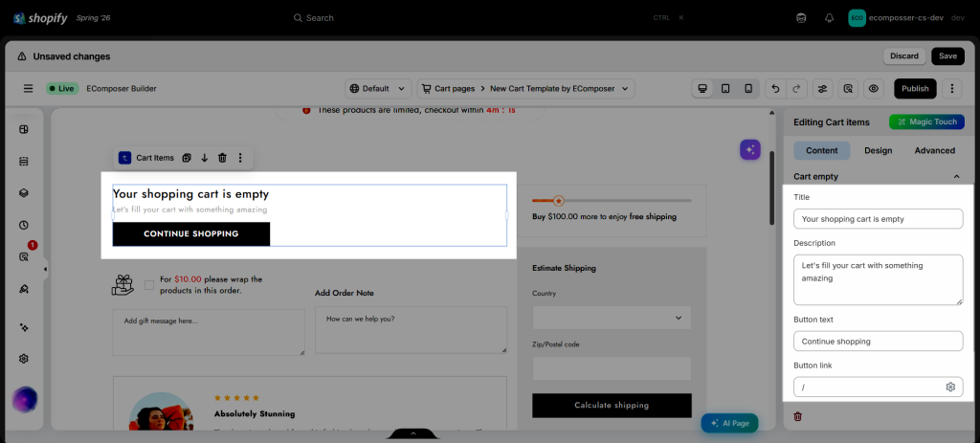
Task: Move the Cart Items element down
Action: 205,158
